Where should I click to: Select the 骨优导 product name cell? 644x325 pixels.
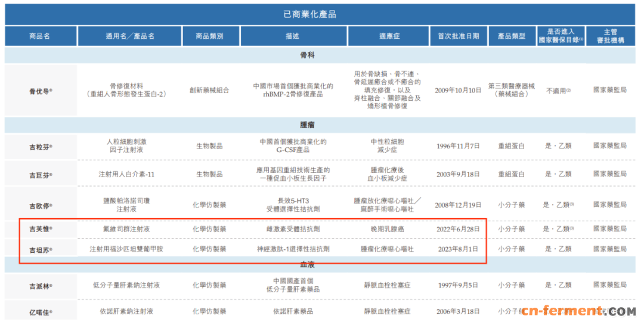[41, 91]
